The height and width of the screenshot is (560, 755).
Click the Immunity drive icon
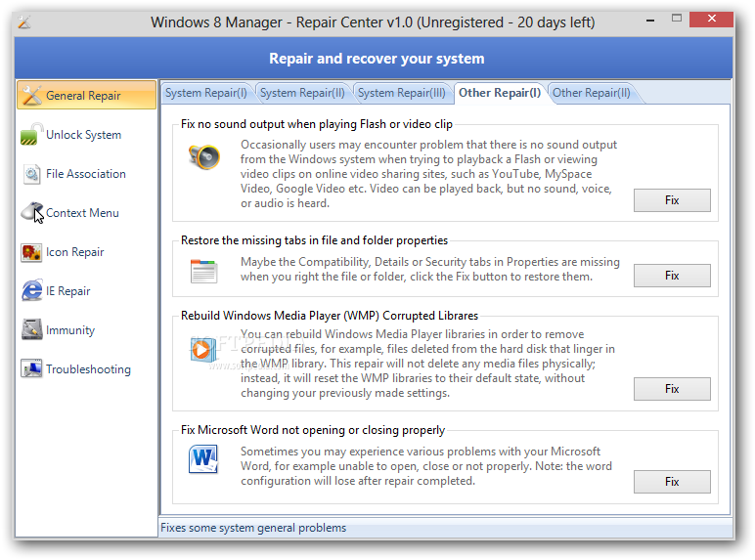coord(31,329)
